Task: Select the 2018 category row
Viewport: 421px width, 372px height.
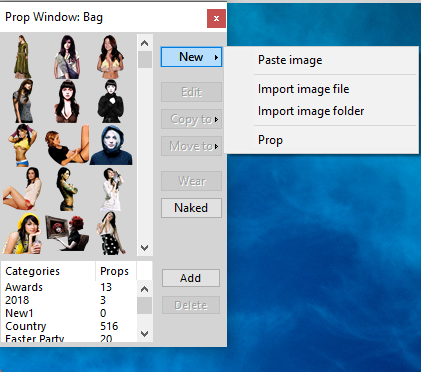Action: click(69, 300)
